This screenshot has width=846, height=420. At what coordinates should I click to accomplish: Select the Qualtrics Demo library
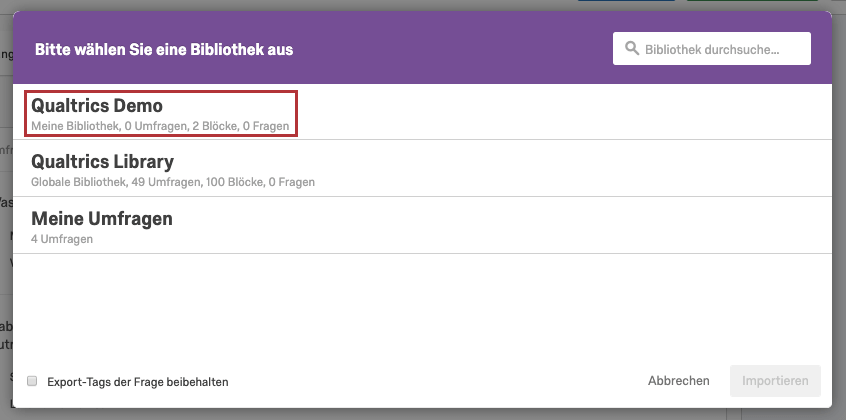click(422, 112)
